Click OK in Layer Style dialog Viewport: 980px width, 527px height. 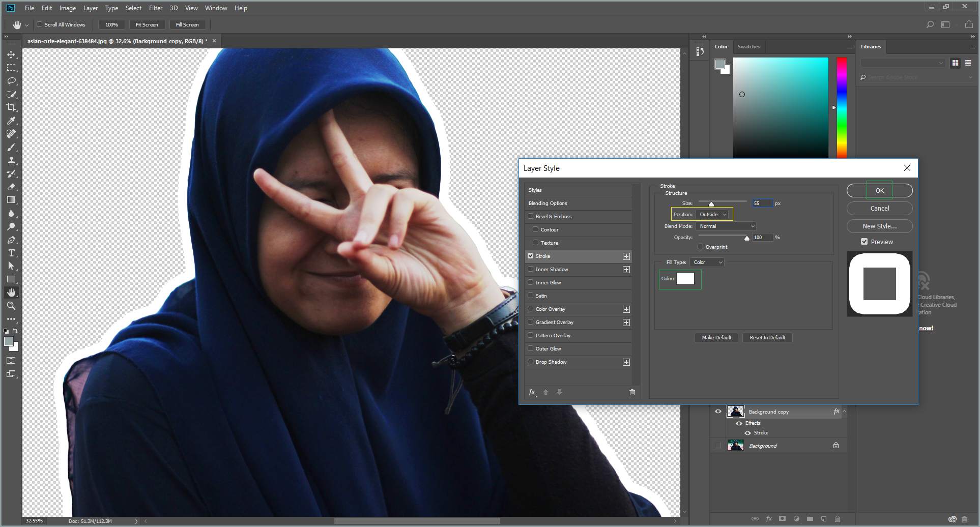[879, 190]
